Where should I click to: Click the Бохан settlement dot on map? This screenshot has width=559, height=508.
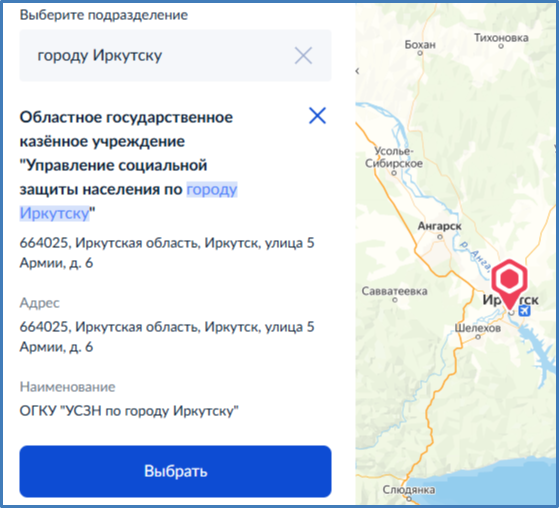click(420, 53)
